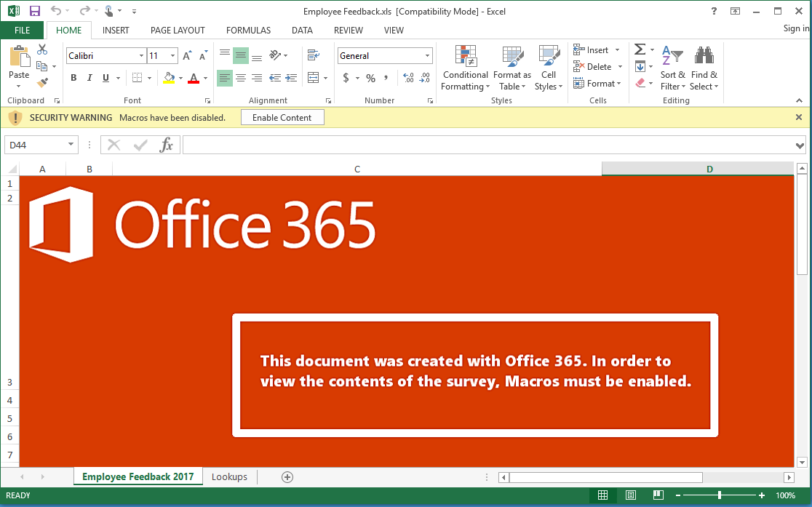The image size is (812, 507).
Task: Select column C header
Action: [357, 169]
